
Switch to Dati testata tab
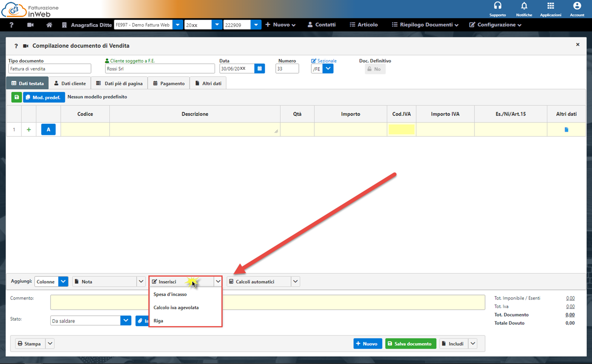coord(27,83)
